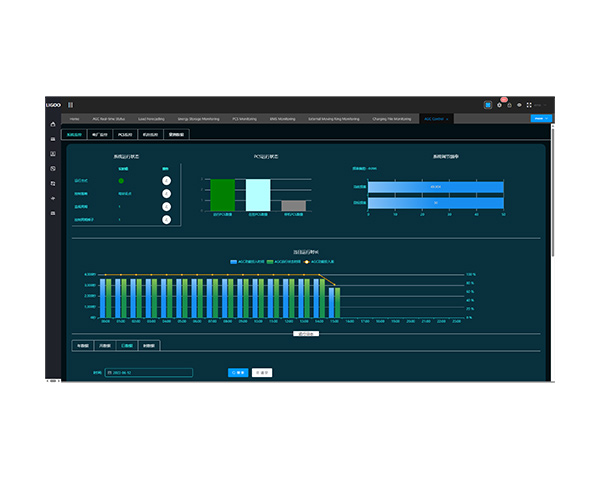
Task: Click the blue grid icon in top bar
Action: pyautogui.click(x=487, y=104)
